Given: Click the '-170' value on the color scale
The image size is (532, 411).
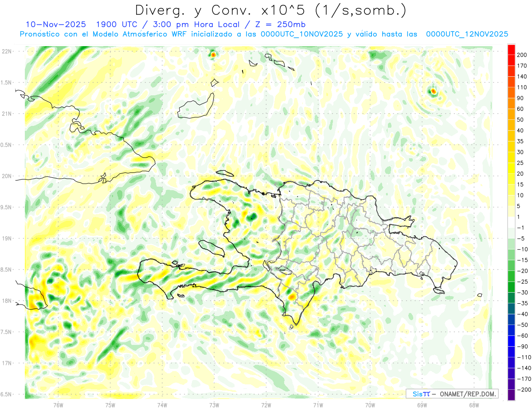Looking at the screenshot, I should [x=524, y=379].
